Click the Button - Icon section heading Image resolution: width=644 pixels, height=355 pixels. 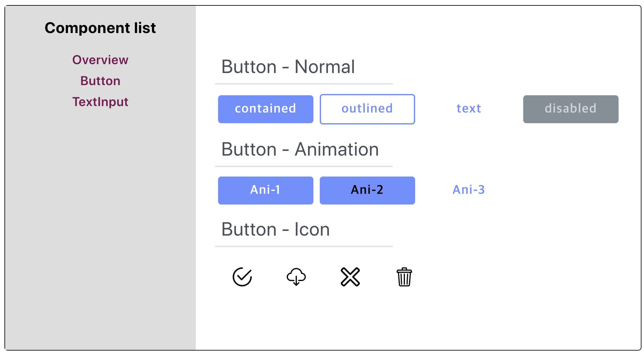tap(276, 230)
